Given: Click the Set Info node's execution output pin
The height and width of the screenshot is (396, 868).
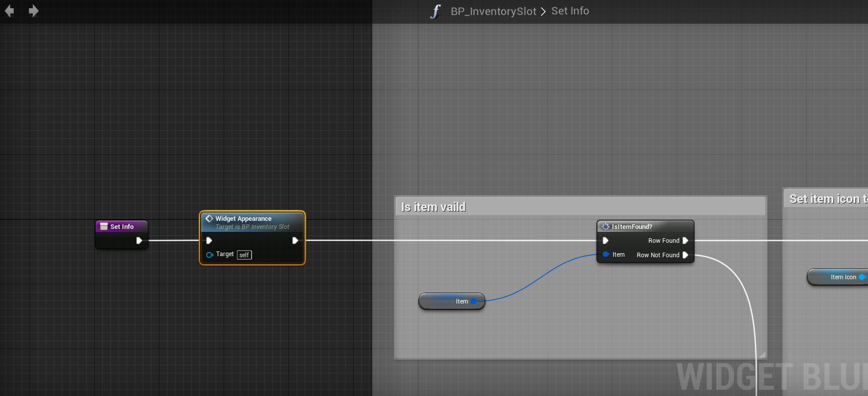Looking at the screenshot, I should coord(139,240).
